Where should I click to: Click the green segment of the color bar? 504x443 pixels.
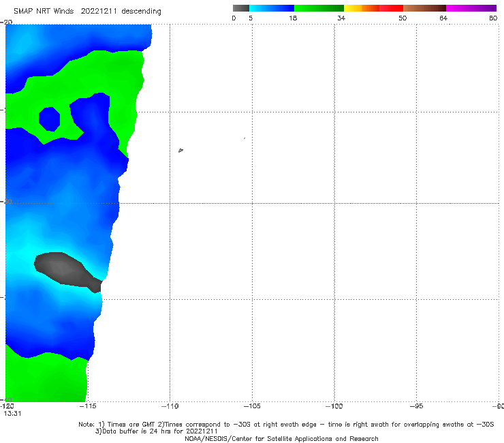(x=319, y=8)
